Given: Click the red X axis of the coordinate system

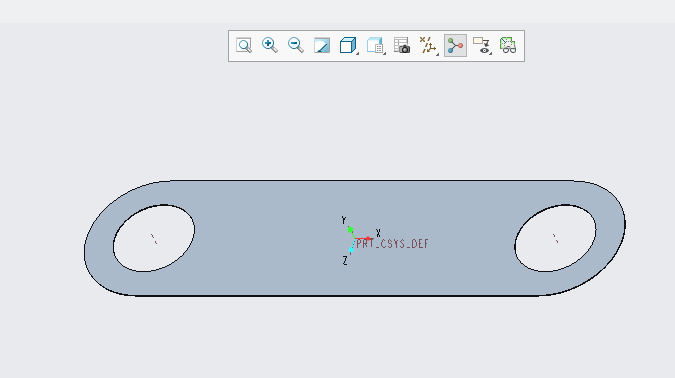Looking at the screenshot, I should (x=362, y=239).
